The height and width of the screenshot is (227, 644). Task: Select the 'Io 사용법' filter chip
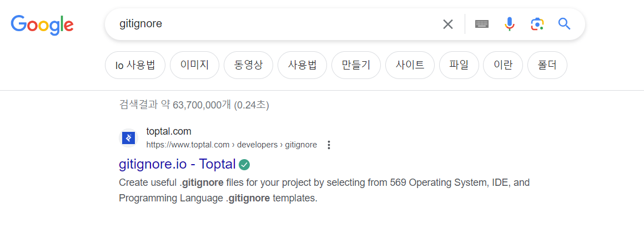(135, 65)
